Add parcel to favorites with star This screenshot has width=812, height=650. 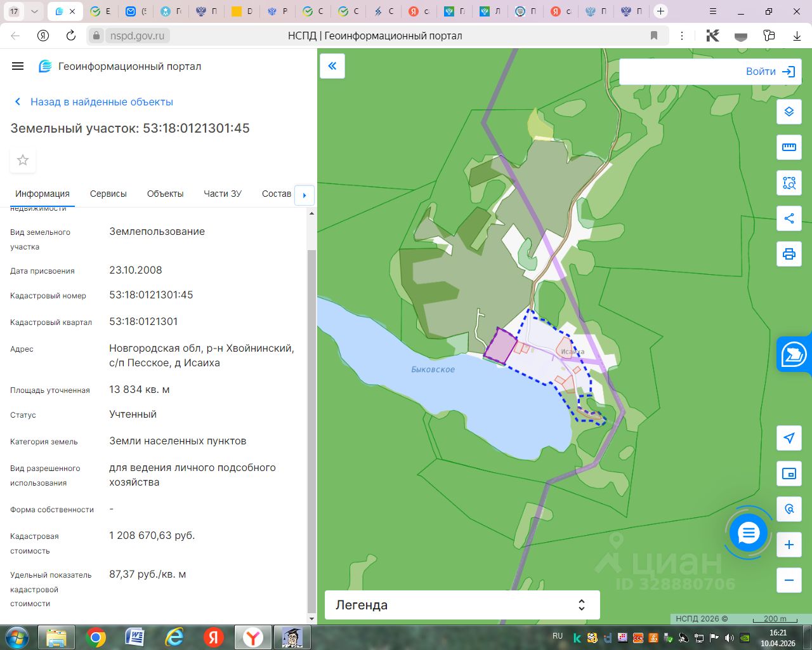pyautogui.click(x=23, y=160)
